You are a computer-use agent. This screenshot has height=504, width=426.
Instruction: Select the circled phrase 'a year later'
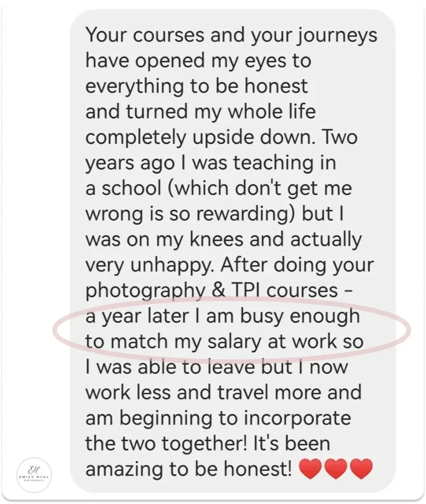click(x=137, y=317)
